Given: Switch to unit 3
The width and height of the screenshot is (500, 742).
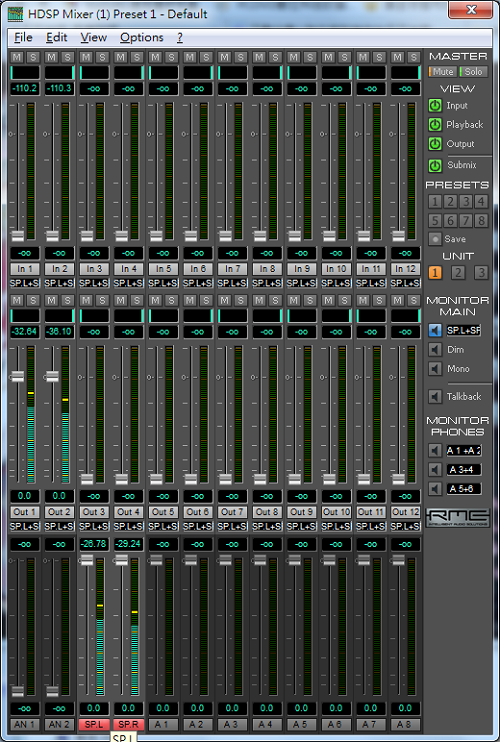Looking at the screenshot, I should click(x=481, y=273).
